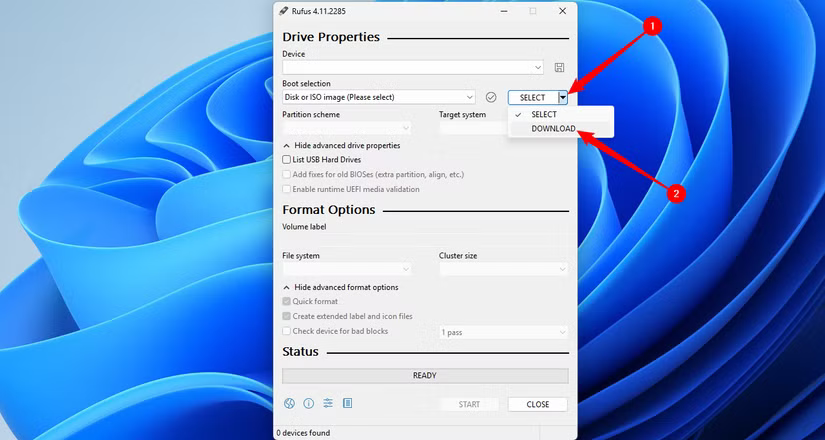Click the Rufus app icon in title bar
Image resolution: width=825 pixels, height=440 pixels.
[284, 11]
